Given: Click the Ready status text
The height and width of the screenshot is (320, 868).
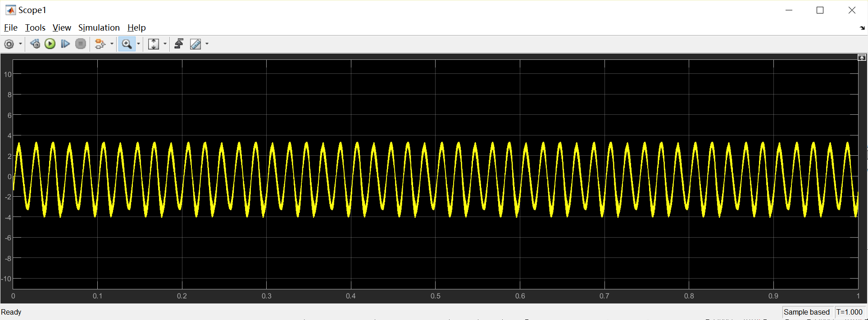Looking at the screenshot, I should click(11, 312).
